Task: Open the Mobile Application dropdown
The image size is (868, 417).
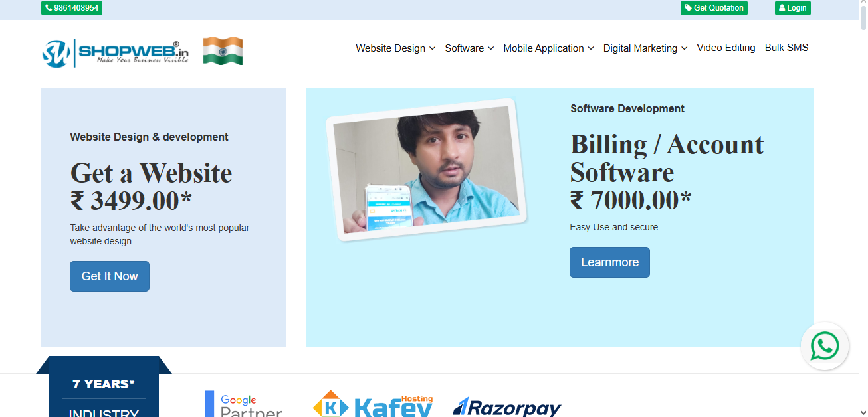Action: (548, 48)
